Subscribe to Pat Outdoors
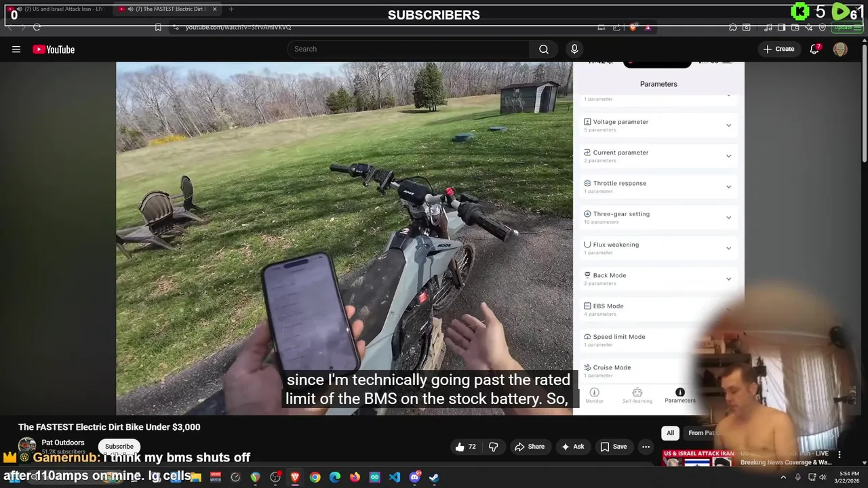 click(x=119, y=447)
